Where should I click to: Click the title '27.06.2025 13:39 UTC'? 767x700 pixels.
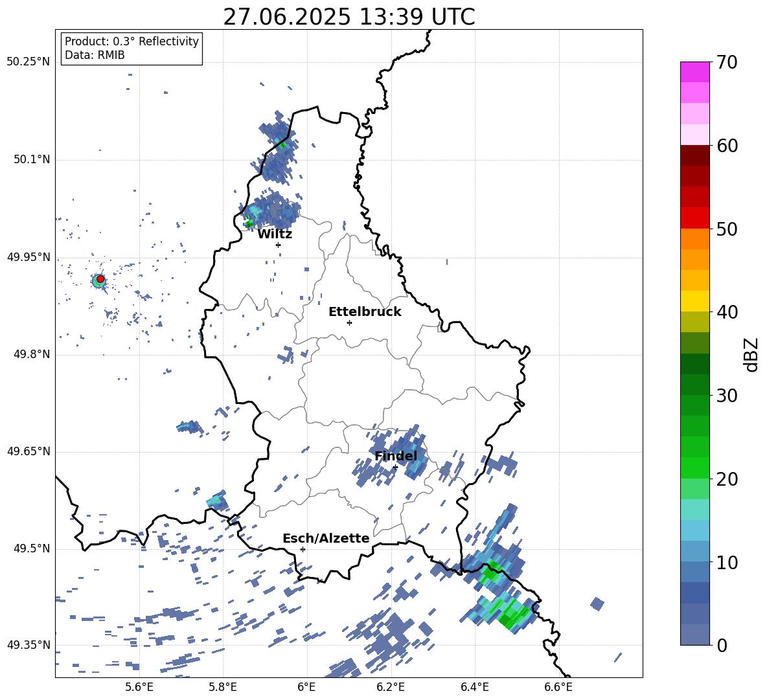(x=349, y=17)
